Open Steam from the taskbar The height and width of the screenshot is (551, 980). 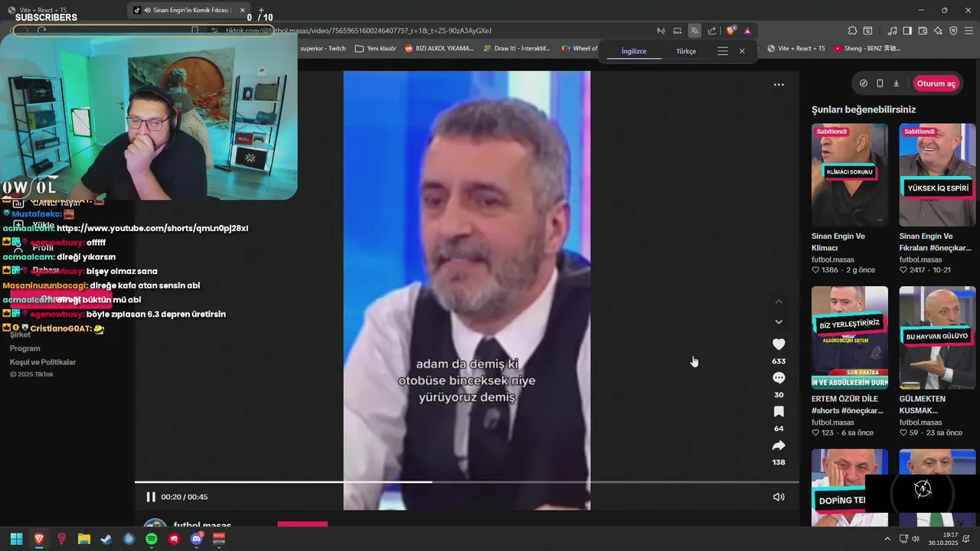106,539
